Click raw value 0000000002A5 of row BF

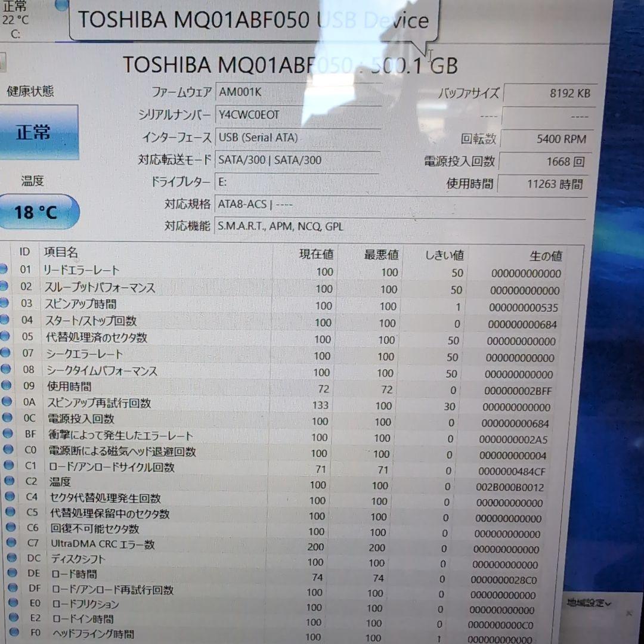pos(513,440)
